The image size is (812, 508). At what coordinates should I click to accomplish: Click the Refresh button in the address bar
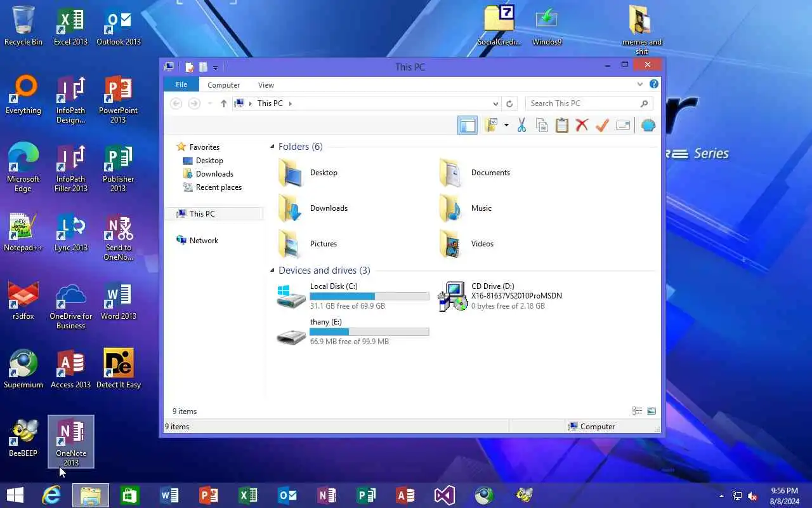click(x=509, y=104)
